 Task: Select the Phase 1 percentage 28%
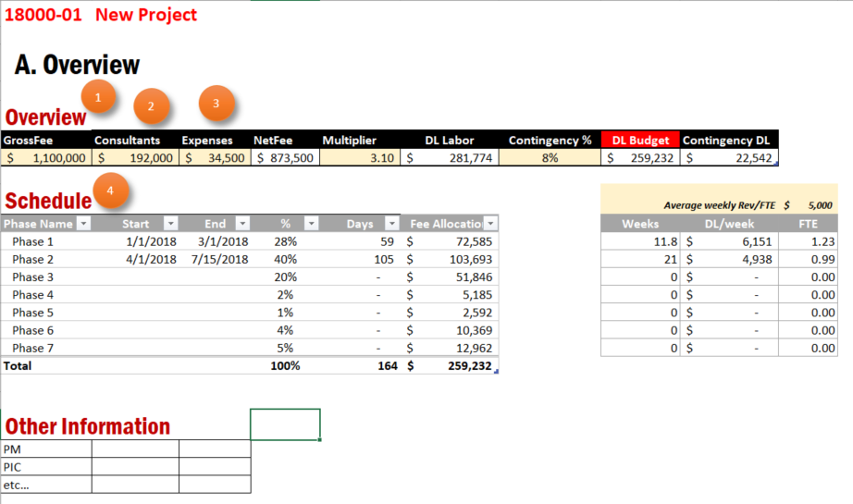(x=285, y=241)
